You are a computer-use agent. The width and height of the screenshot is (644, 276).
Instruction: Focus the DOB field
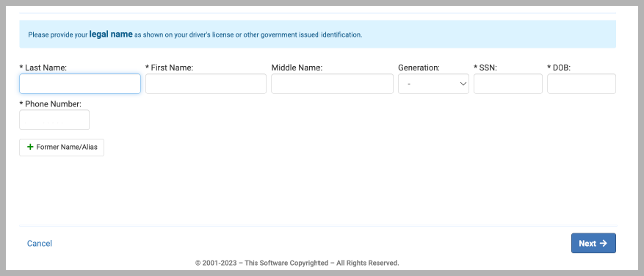click(582, 84)
